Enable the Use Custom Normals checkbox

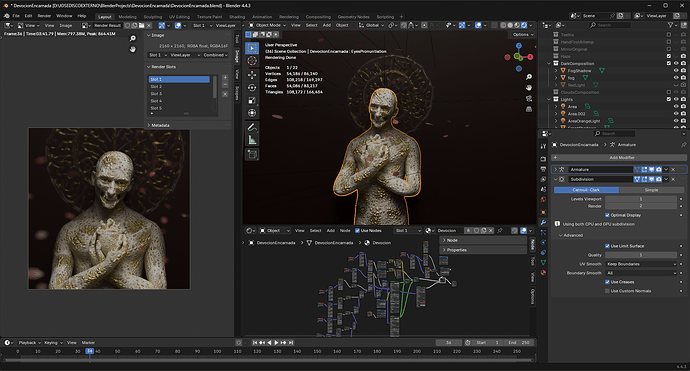tap(607, 291)
